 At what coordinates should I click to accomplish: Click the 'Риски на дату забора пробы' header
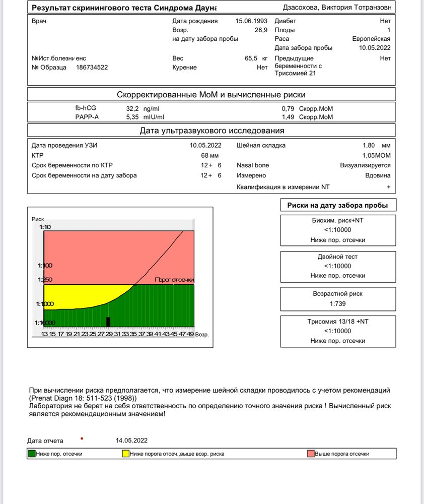click(x=337, y=205)
